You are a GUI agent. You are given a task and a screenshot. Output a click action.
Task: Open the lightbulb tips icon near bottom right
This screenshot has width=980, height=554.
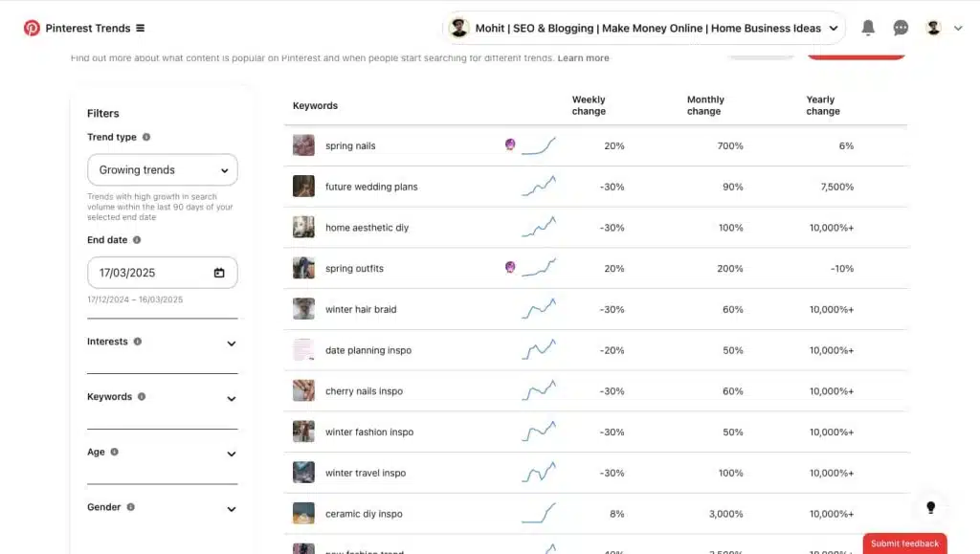930,507
